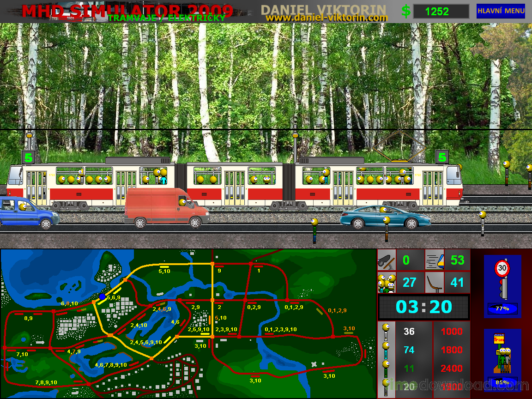Screen dimensions: 532x399
Task: Click the green dollar sign icon
Action: tap(405, 11)
